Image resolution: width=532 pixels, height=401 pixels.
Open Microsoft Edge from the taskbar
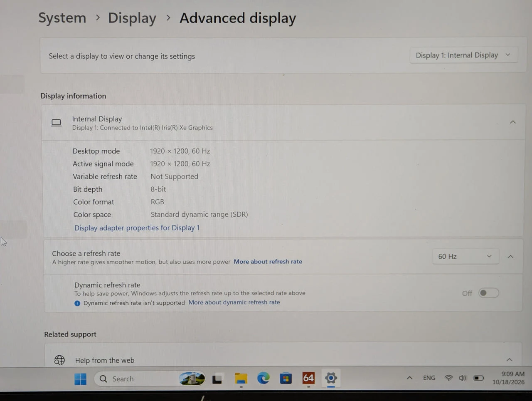coord(263,378)
